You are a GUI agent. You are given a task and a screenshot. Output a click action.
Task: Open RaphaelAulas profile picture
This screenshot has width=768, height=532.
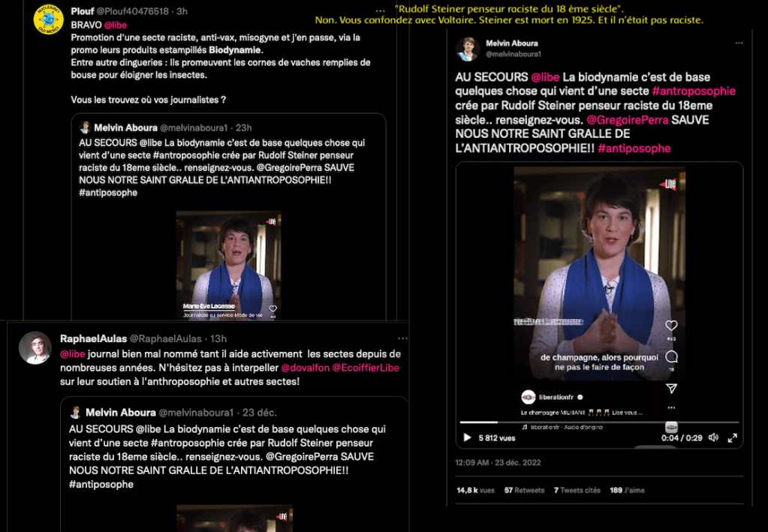pyautogui.click(x=35, y=348)
